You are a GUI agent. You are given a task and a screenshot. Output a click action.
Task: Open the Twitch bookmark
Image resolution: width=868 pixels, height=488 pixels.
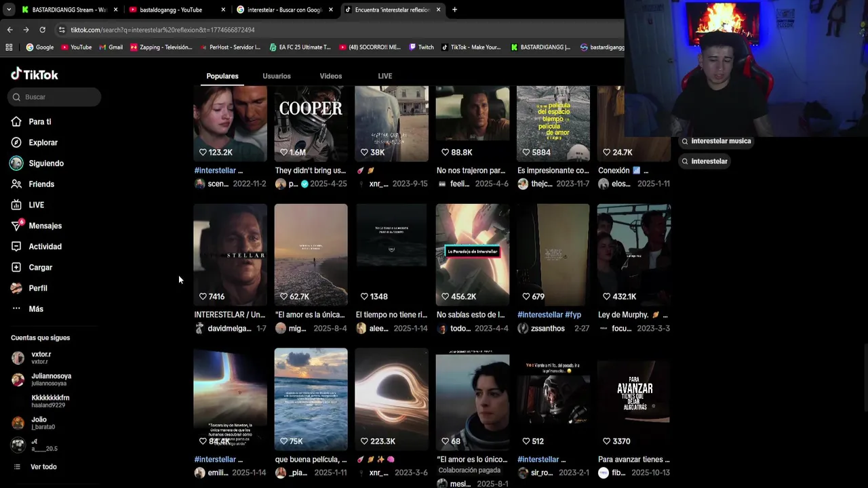pos(420,47)
